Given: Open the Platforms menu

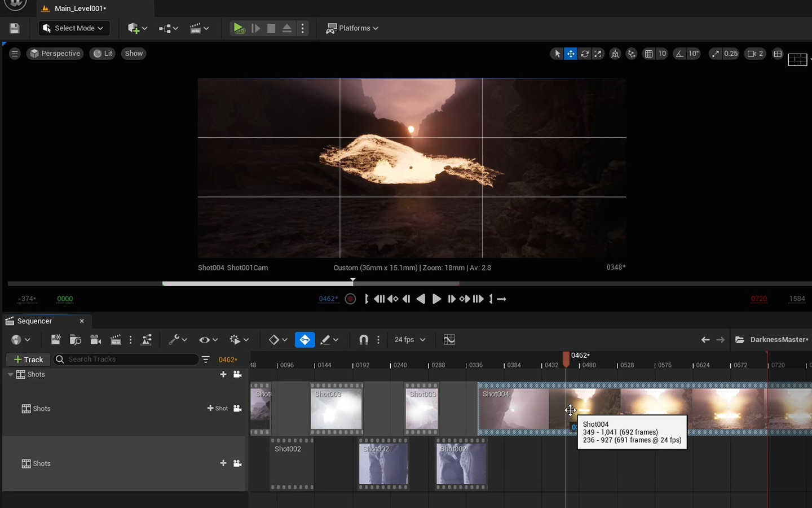Looking at the screenshot, I should [352, 28].
